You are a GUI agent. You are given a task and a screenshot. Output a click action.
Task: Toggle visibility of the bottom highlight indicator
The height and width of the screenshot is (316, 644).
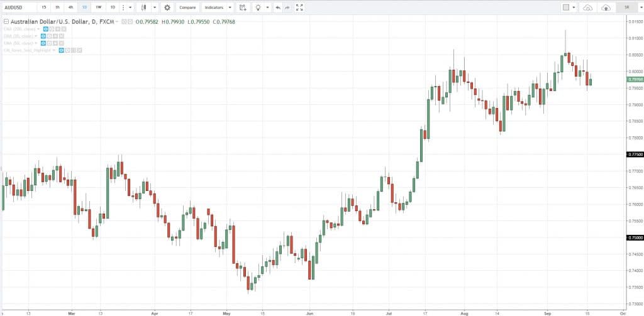(x=62, y=50)
